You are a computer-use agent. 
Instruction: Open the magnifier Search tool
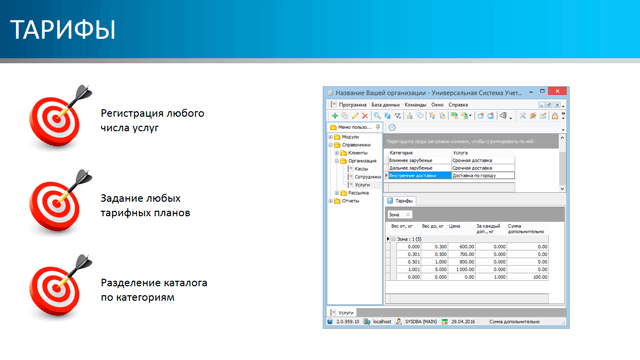pyautogui.click(x=378, y=116)
